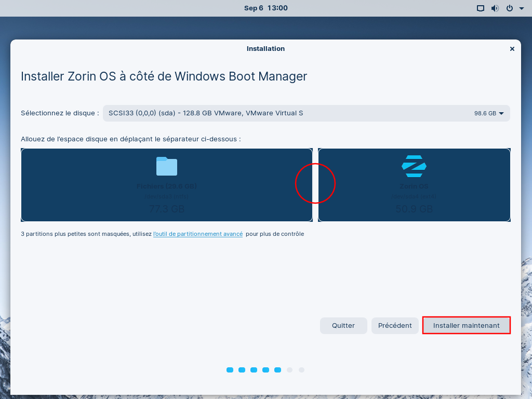Click the Zorin OS logo icon
Viewport: 532px width, 399px height.
(414, 166)
